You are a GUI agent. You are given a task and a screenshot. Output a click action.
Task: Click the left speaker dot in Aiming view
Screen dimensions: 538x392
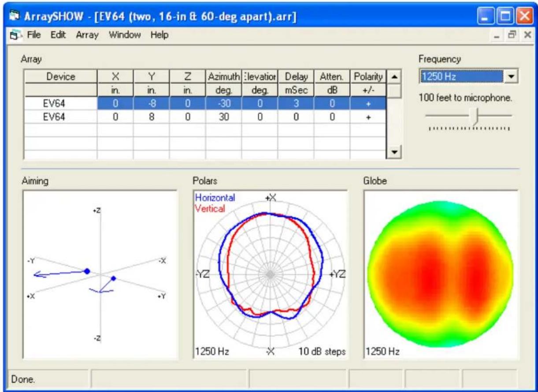point(87,271)
